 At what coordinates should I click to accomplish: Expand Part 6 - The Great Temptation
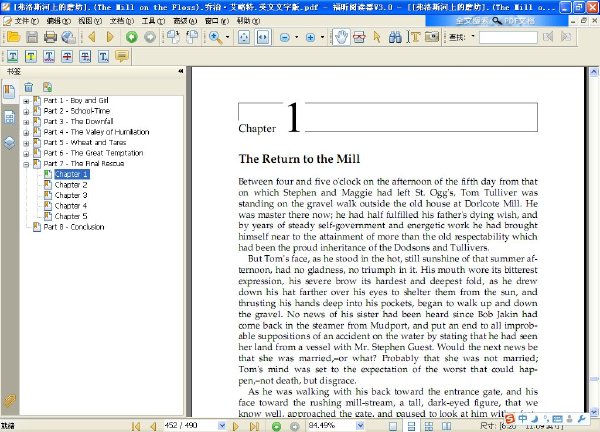[26, 154]
